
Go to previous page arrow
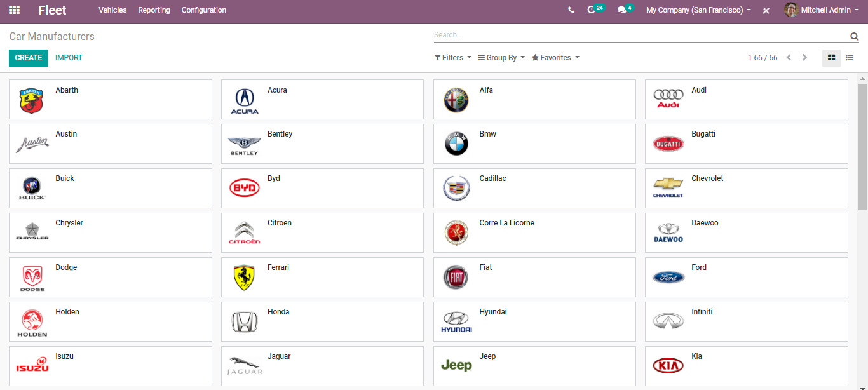789,58
